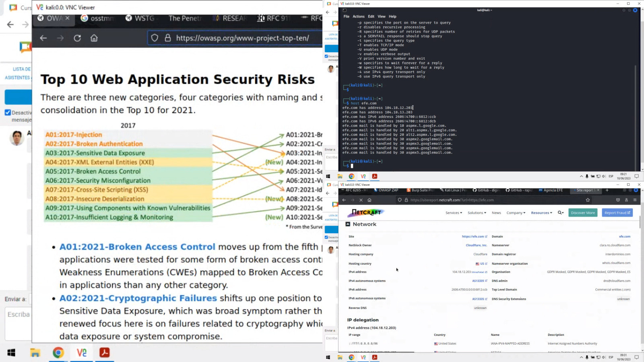Go back in the OWASP browser toolbar
Screen dimensions: 644x362
pos(43,38)
